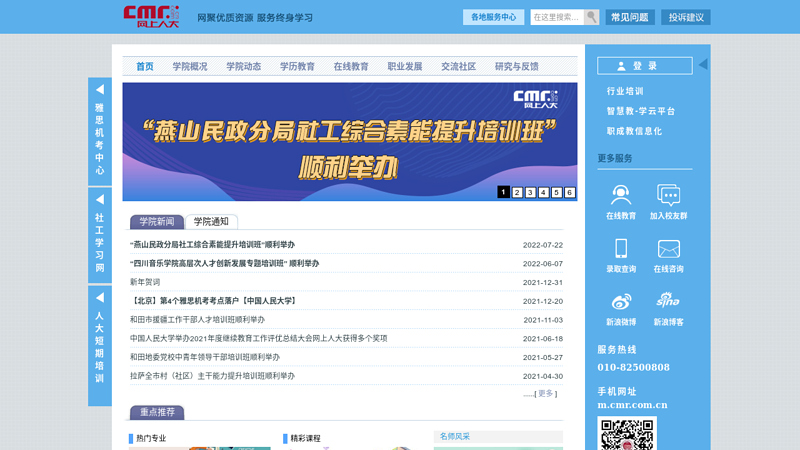Click m.cmr.com.cn mobile address

633,405
